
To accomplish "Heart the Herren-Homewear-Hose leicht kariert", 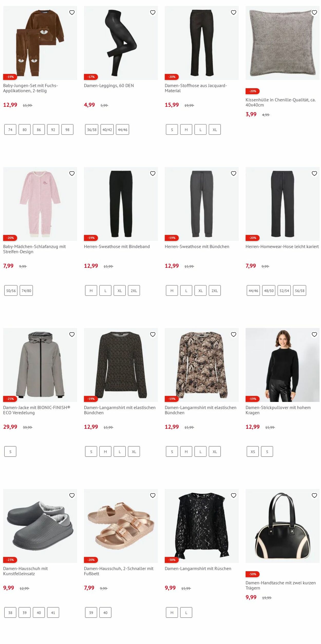I will (x=314, y=174).
